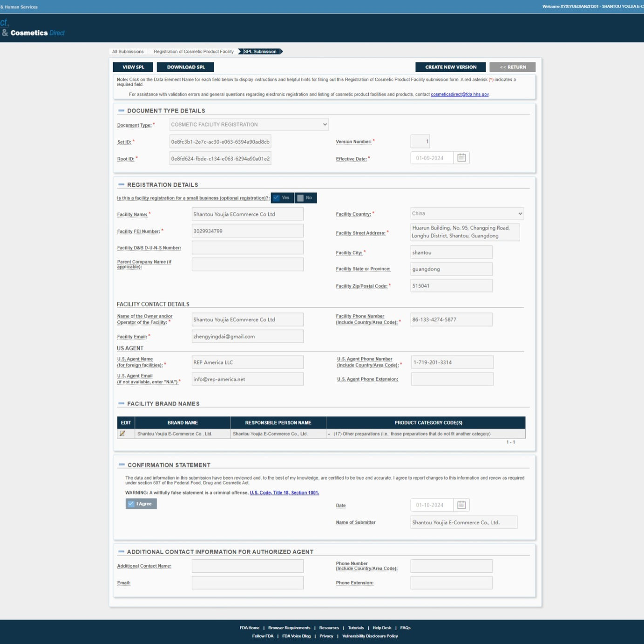
Task: Select No for small business registration
Action: click(x=305, y=198)
